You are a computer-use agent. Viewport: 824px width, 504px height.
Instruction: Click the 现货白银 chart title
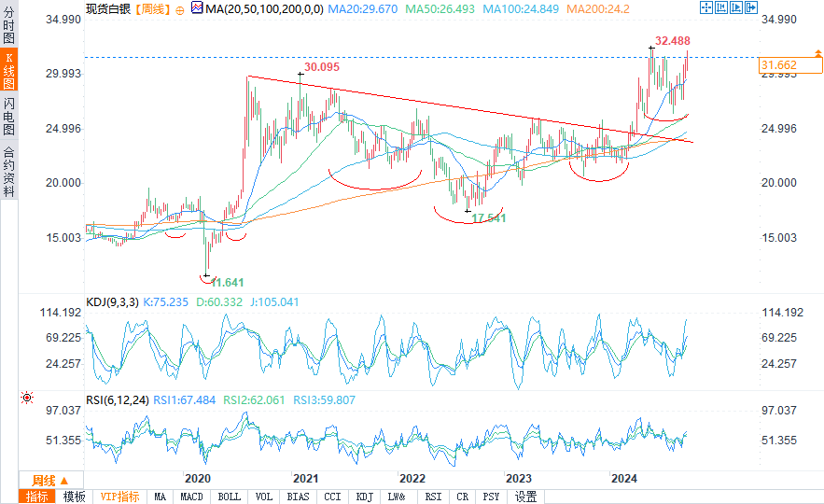[x=108, y=9]
